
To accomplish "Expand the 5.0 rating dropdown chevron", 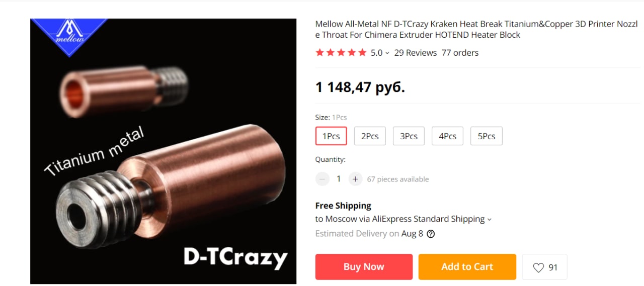I will point(387,53).
